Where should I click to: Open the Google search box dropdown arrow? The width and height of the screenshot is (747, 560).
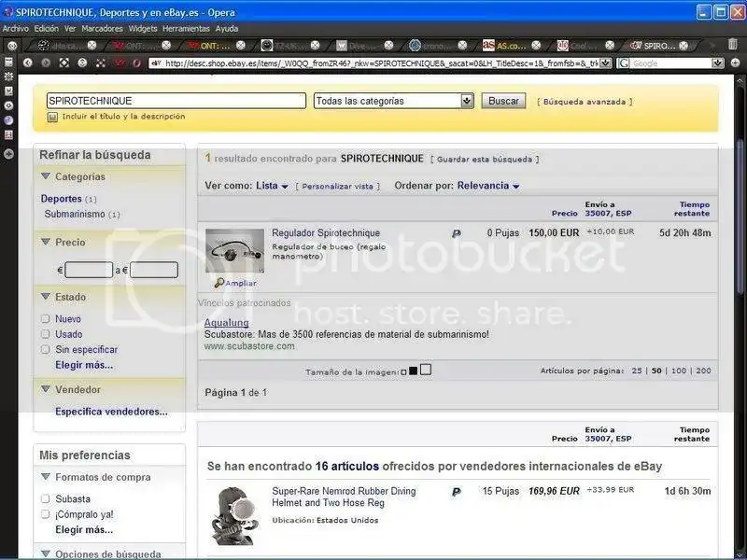coord(717,63)
